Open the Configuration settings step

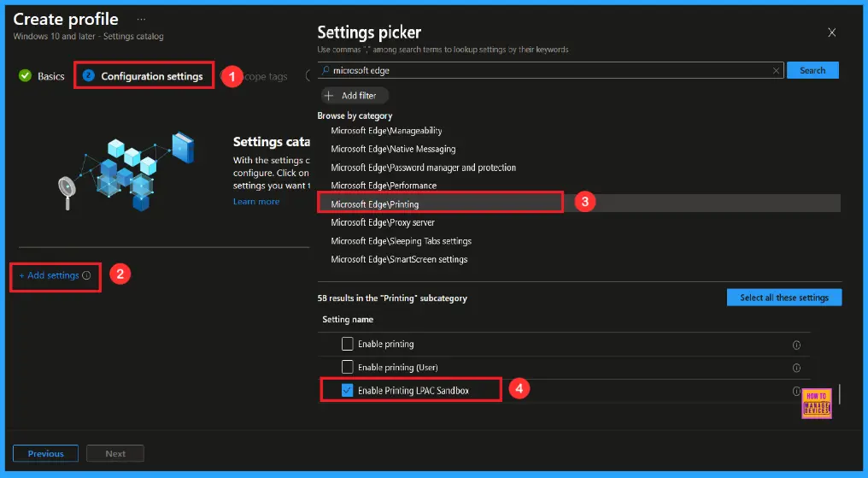[x=152, y=76]
